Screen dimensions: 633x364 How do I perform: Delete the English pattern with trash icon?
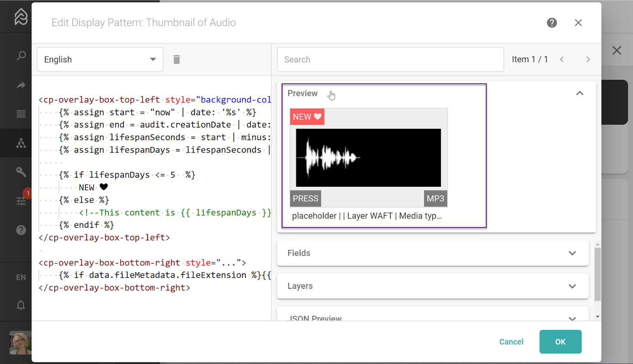(176, 59)
